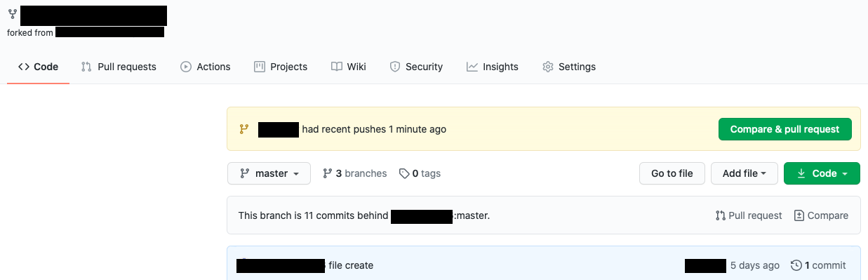Click the Actions play-circle icon
The width and height of the screenshot is (868, 280).
186,67
